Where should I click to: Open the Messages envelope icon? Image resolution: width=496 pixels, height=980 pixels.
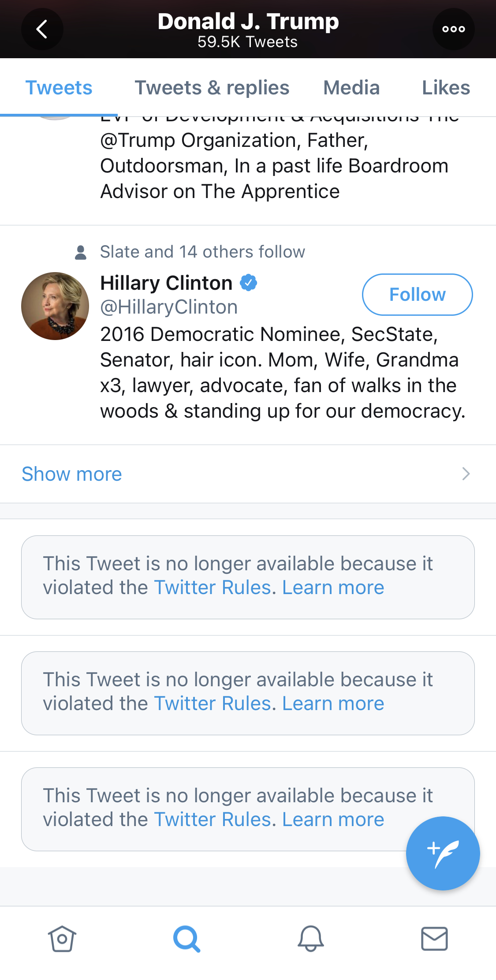(434, 939)
